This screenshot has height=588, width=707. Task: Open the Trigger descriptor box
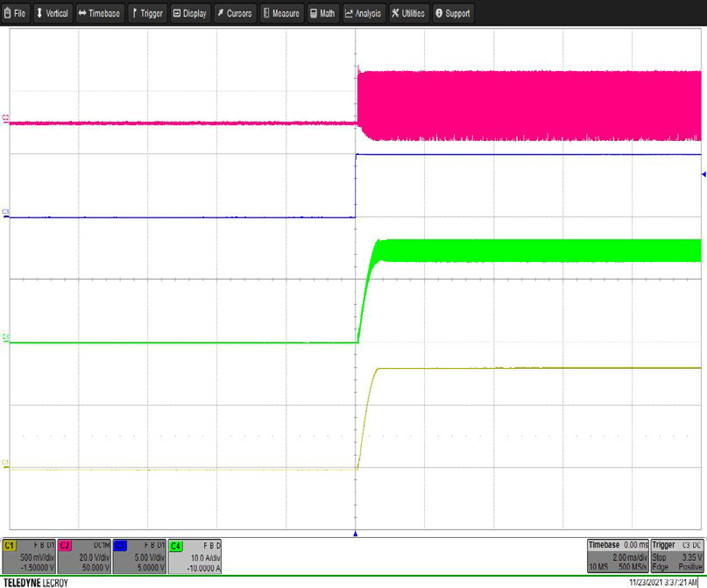pyautogui.click(x=677, y=556)
